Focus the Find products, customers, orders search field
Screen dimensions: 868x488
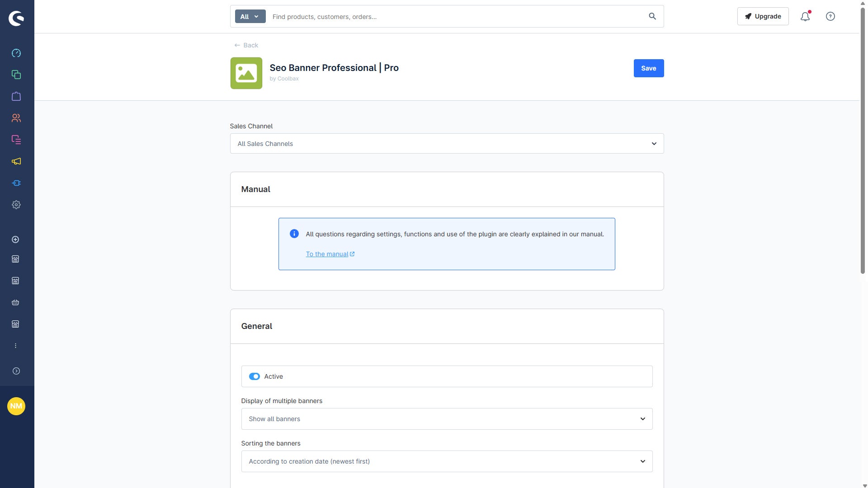point(457,16)
